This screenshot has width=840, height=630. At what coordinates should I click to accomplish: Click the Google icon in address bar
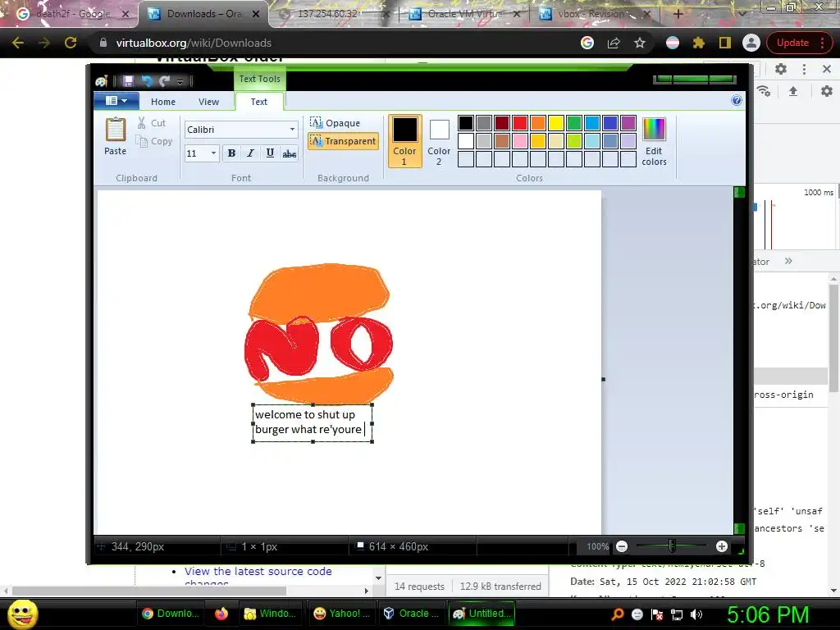pyautogui.click(x=587, y=43)
